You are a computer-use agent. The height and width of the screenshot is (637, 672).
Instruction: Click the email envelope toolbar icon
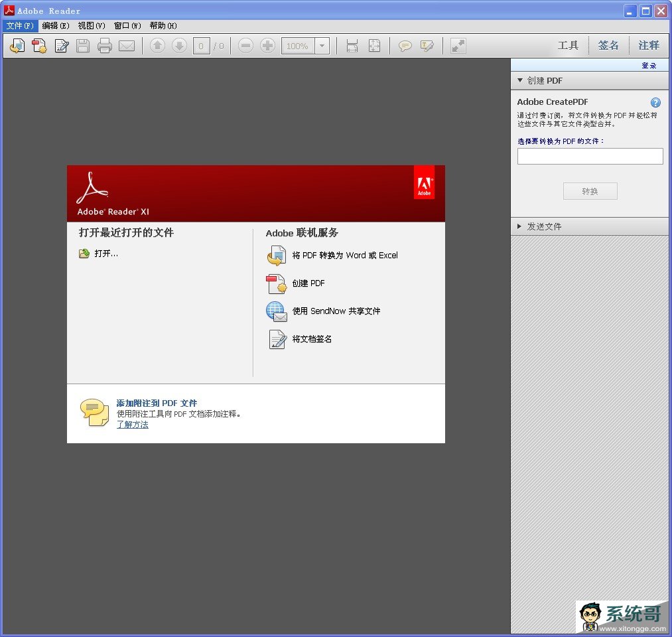tap(127, 45)
